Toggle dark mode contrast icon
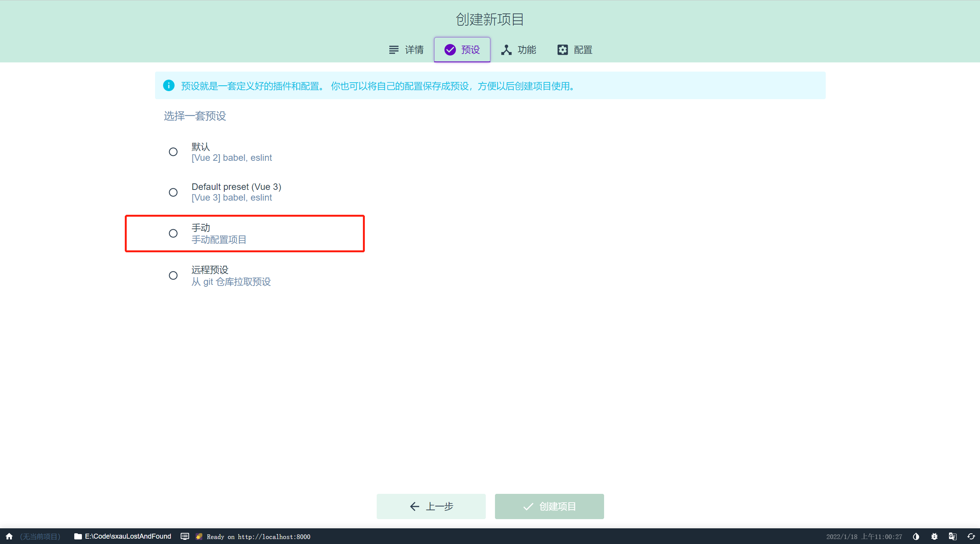Screen dimensions: 980x544 [x=916, y=536]
